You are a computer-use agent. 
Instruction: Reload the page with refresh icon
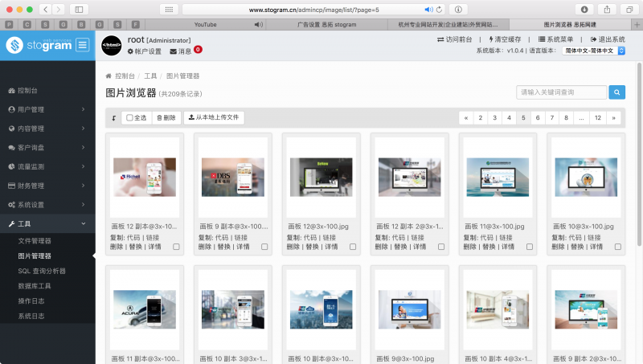[x=439, y=10]
